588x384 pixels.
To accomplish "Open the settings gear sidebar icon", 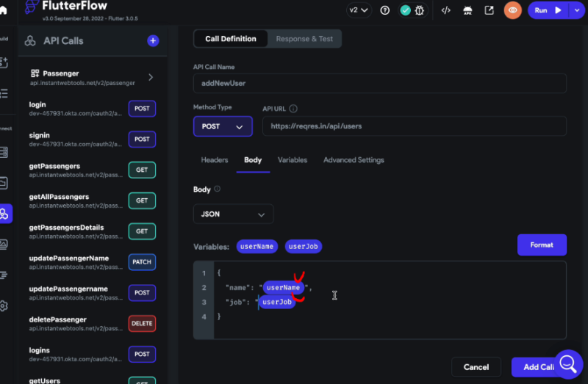I will coord(4,305).
